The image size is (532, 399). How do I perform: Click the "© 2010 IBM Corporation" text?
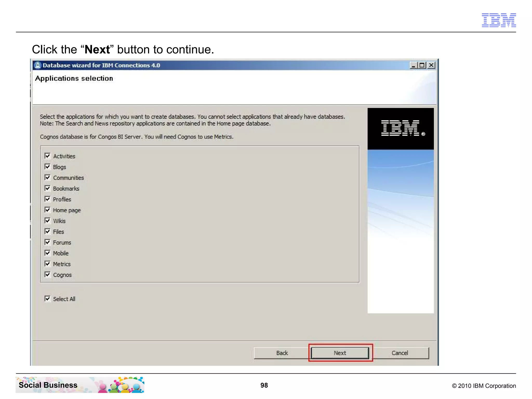coord(484,386)
